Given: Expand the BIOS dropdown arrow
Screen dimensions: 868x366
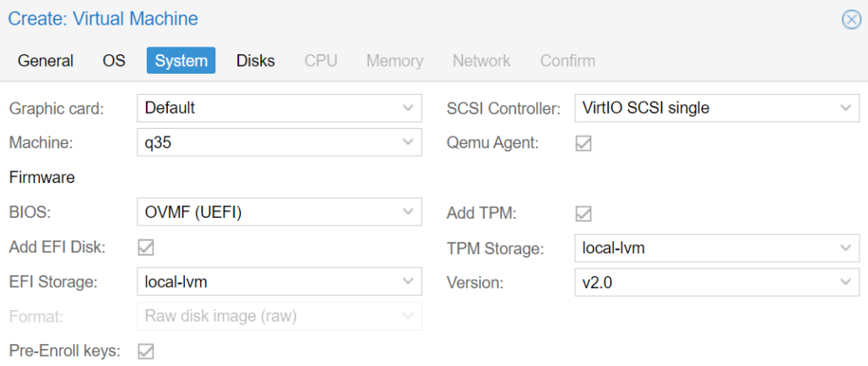Looking at the screenshot, I should coord(408,213).
